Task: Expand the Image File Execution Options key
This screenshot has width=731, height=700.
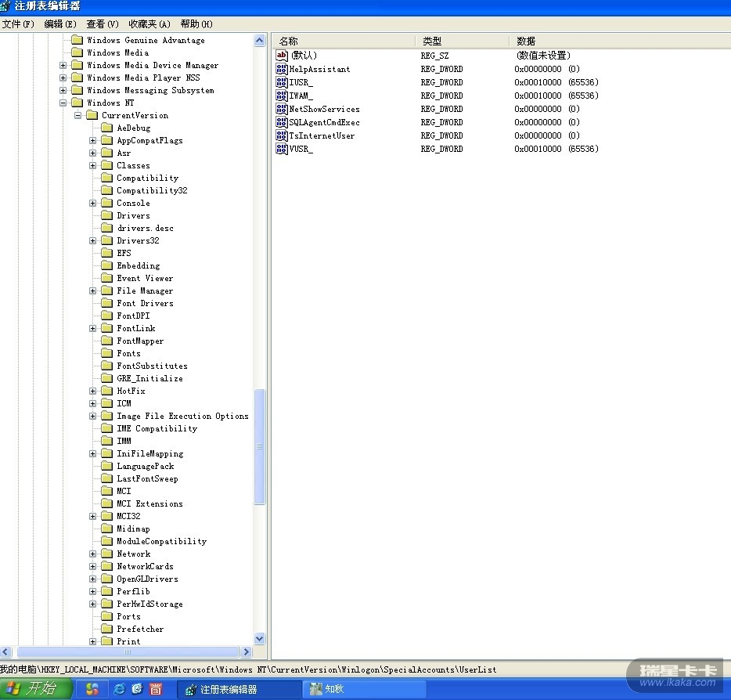Action: (x=93, y=416)
